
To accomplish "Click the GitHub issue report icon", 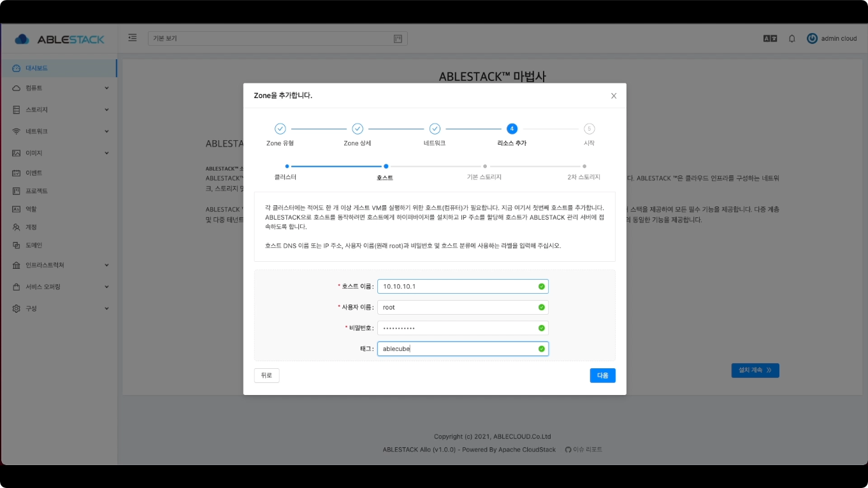I will click(568, 449).
